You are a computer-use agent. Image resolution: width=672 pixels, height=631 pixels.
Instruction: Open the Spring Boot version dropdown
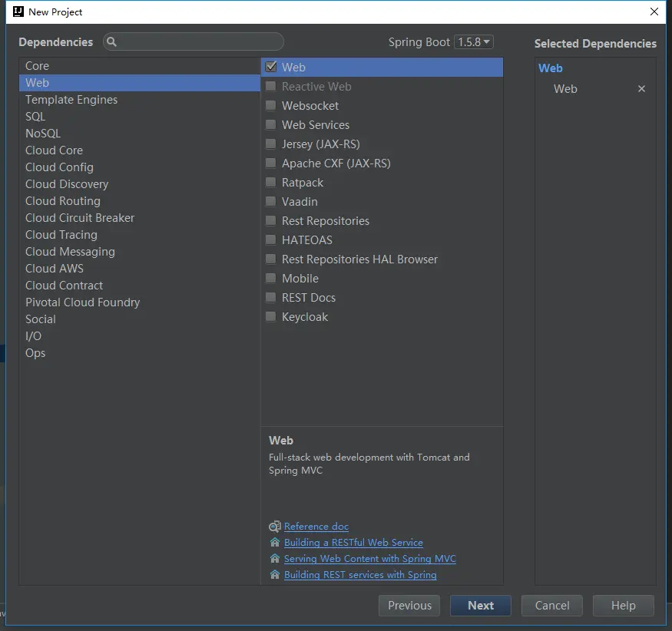(x=474, y=42)
